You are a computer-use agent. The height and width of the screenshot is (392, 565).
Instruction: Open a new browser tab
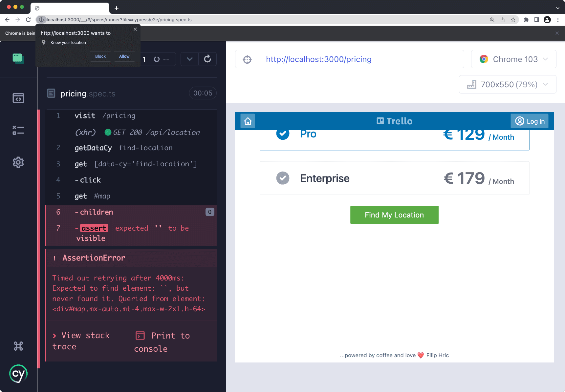pos(117,8)
